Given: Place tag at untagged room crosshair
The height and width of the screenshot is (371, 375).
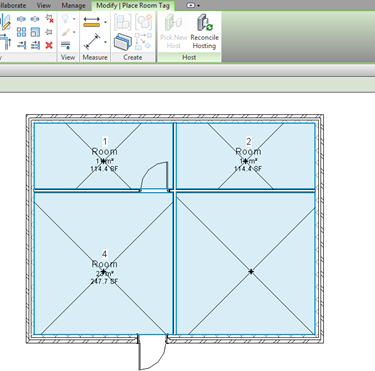Looking at the screenshot, I should pos(251,272).
